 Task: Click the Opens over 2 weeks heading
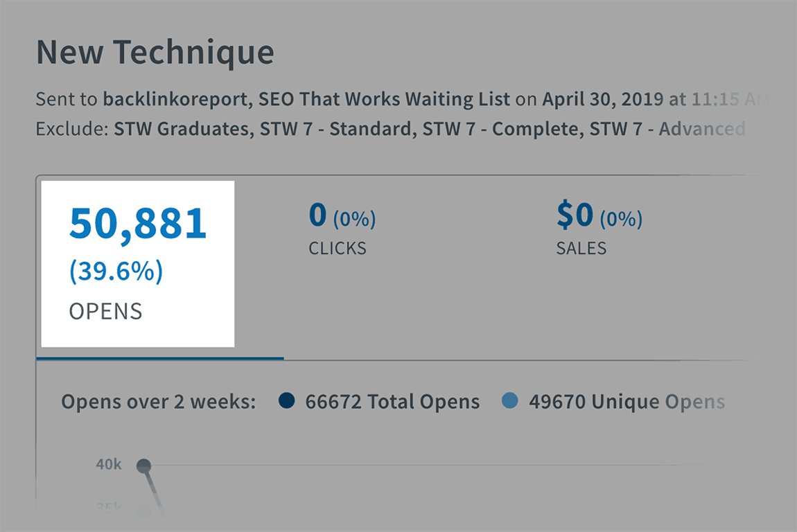158,402
